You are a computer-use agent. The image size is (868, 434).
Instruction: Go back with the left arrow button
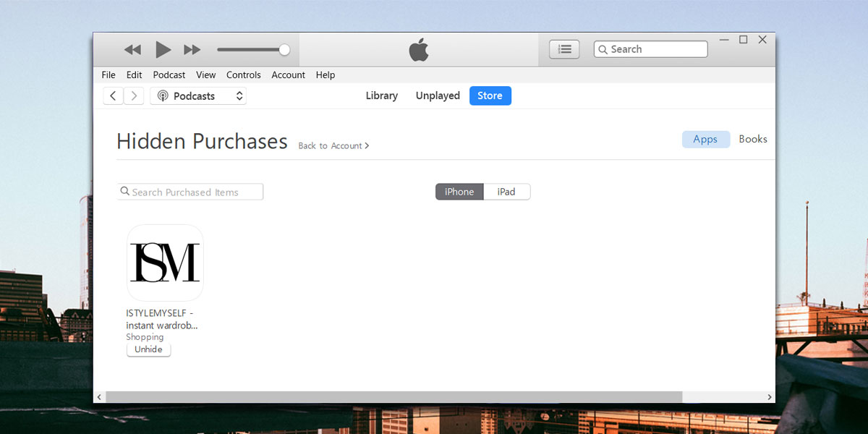pos(113,95)
